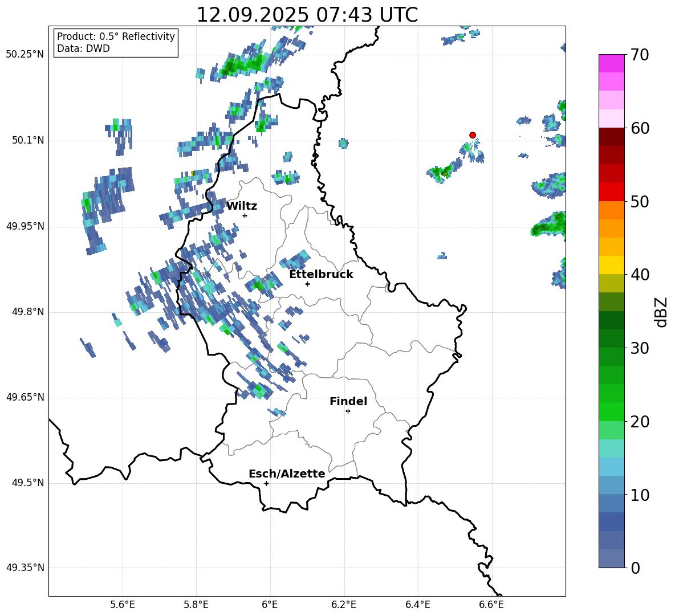Click the 6°E longitude label
The height and width of the screenshot is (616, 675).
pyautogui.click(x=270, y=605)
